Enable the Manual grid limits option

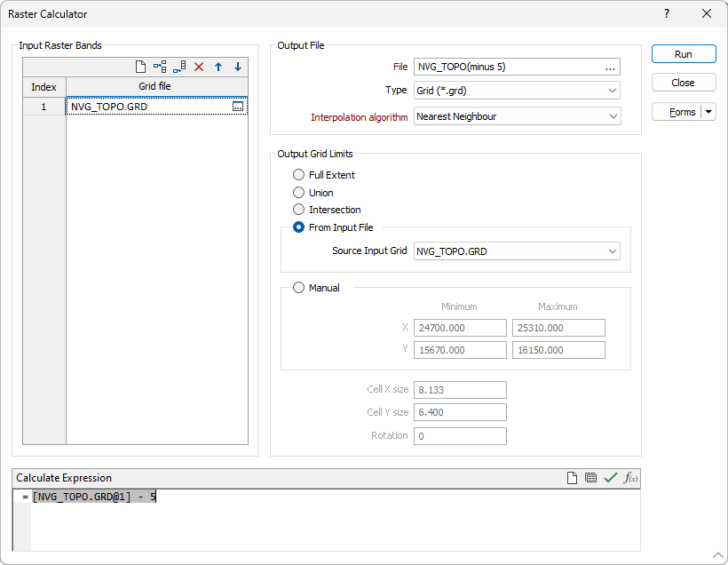coord(299,288)
